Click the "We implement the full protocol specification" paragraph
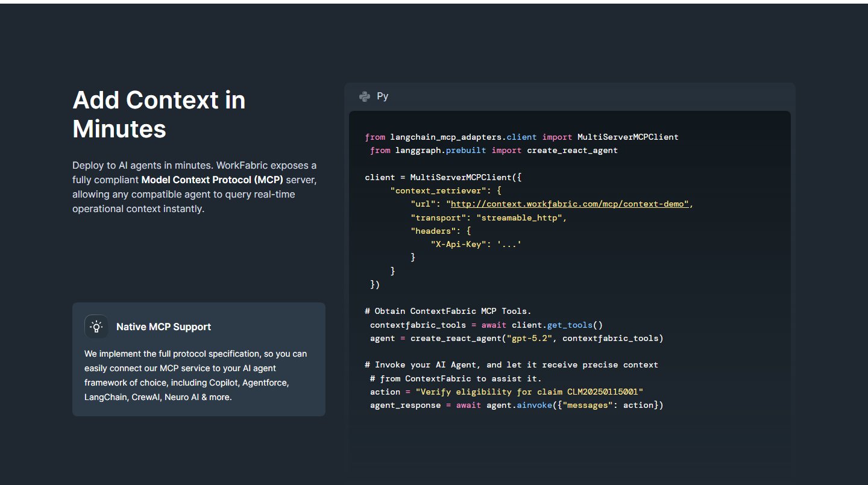Image resolution: width=868 pixels, height=485 pixels. (x=196, y=375)
